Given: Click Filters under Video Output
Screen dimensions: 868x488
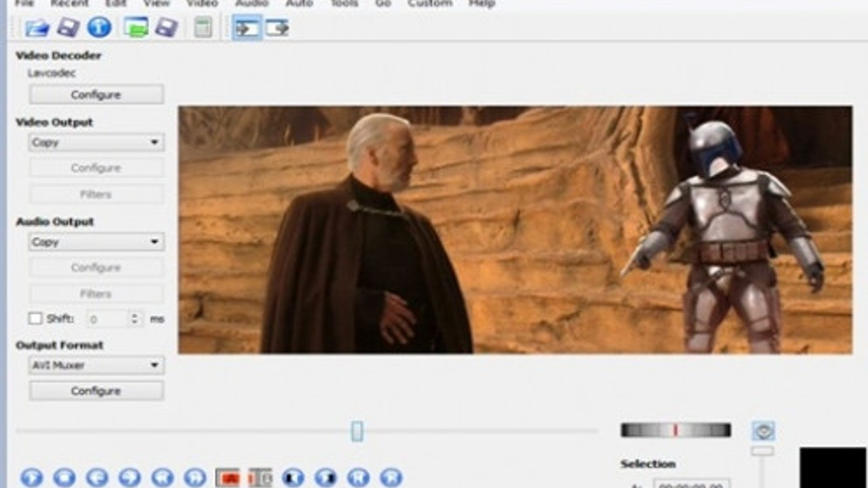Looking at the screenshot, I should pyautogui.click(x=96, y=195).
